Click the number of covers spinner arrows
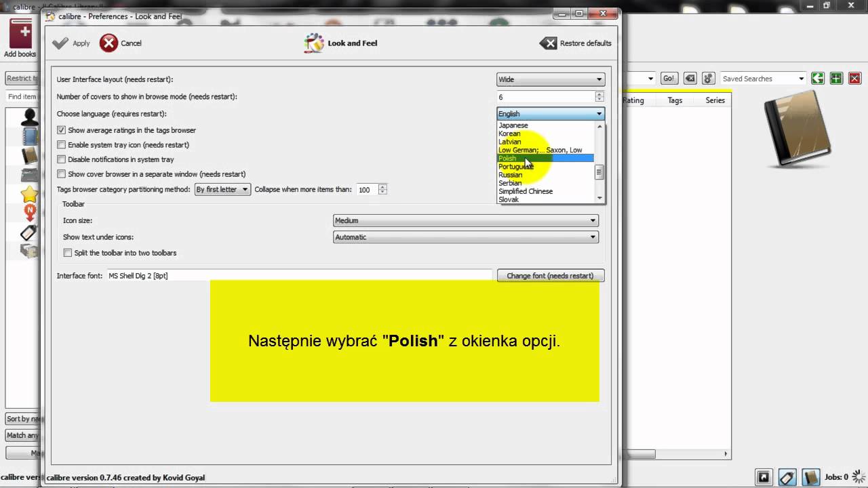 click(599, 97)
